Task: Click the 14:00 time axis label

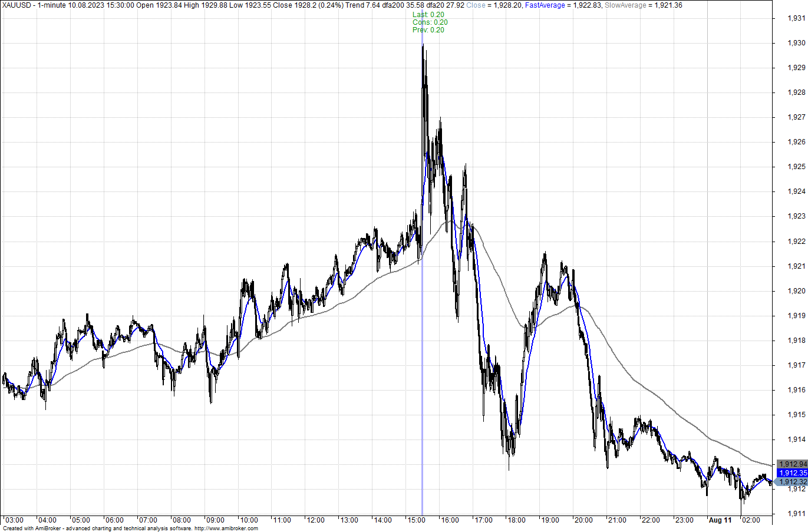Action: click(x=382, y=520)
